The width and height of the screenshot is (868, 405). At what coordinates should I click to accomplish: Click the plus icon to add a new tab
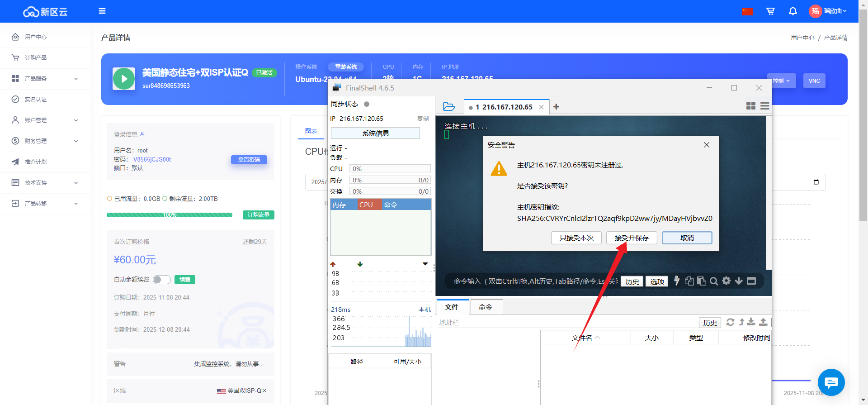[556, 107]
